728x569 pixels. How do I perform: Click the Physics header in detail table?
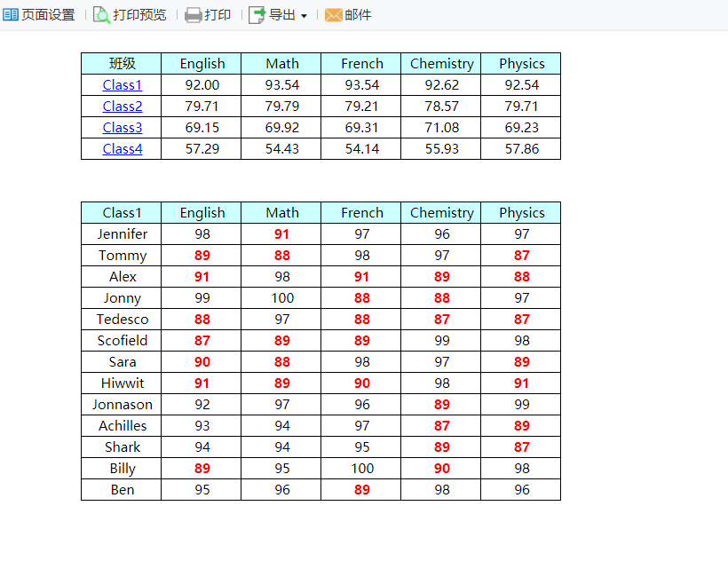click(x=520, y=212)
